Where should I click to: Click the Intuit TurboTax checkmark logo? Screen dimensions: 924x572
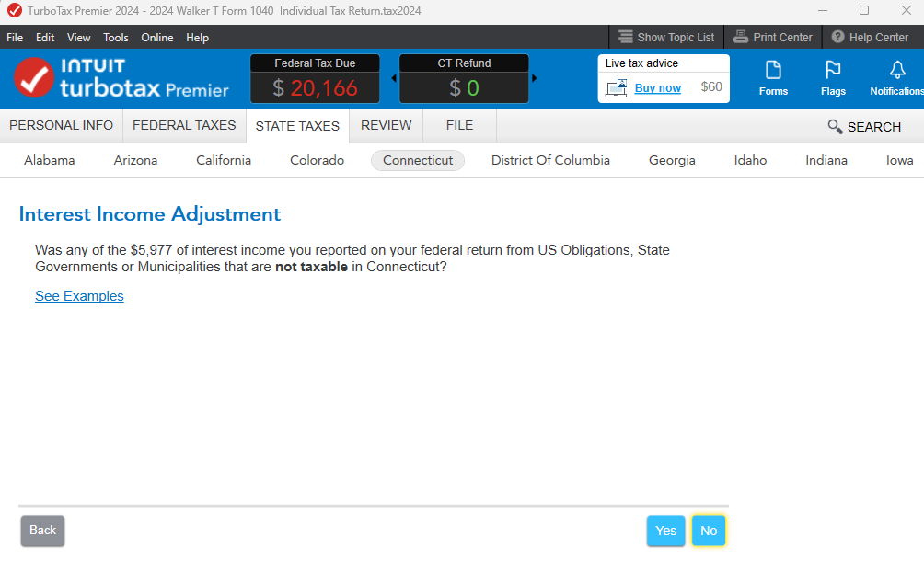pos(34,78)
